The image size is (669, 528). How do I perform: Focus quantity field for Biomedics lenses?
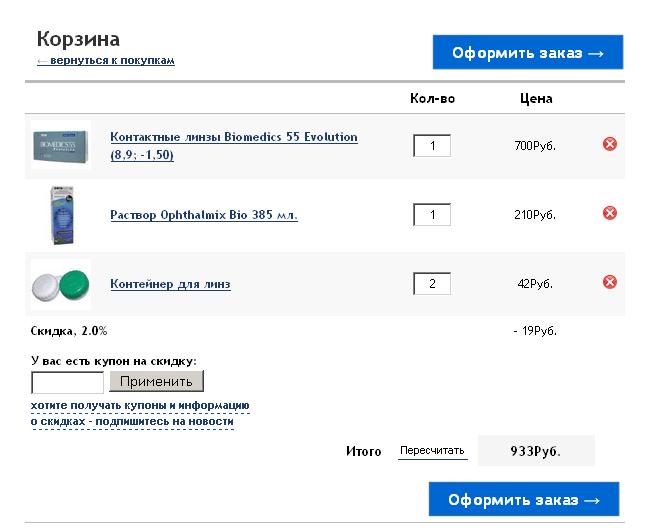(432, 146)
